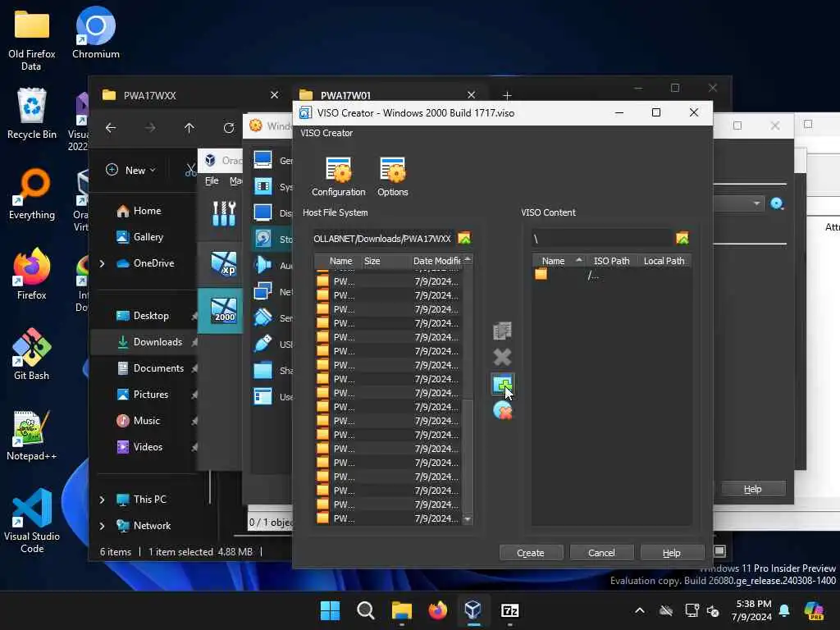
Task: Sort host files by Date Modified column
Action: pyautogui.click(x=436, y=261)
